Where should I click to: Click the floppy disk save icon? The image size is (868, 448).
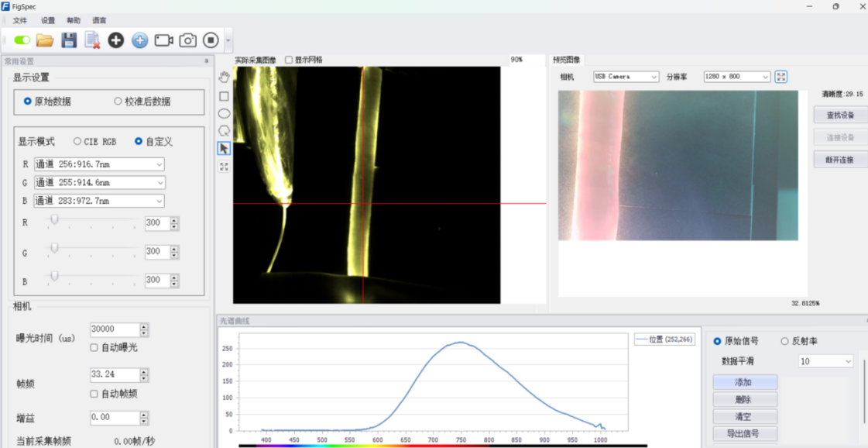(x=69, y=40)
